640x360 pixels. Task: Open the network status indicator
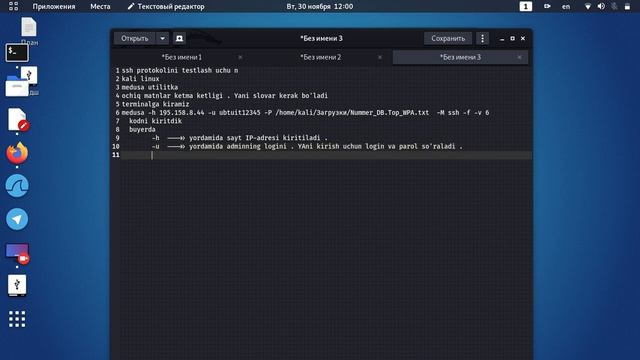tap(588, 6)
